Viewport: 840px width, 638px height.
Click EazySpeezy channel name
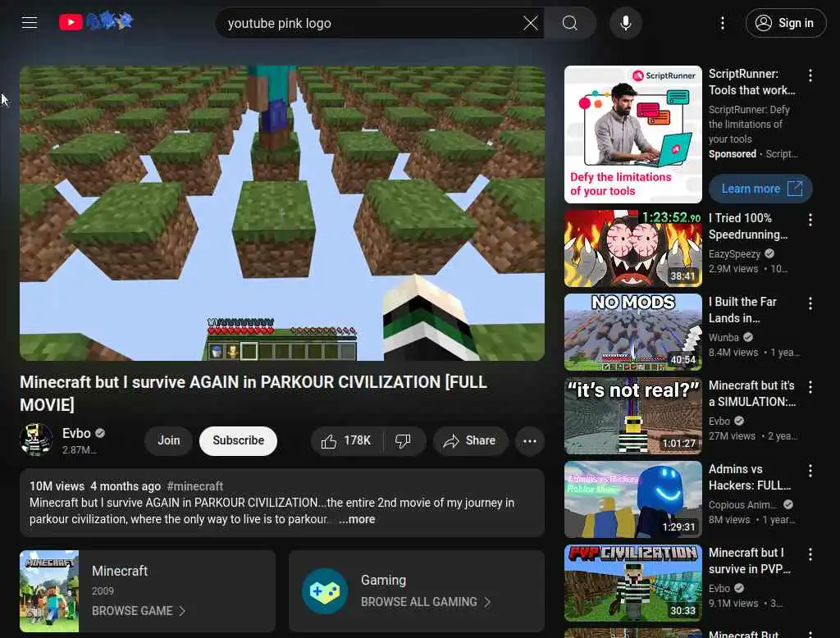tap(734, 254)
